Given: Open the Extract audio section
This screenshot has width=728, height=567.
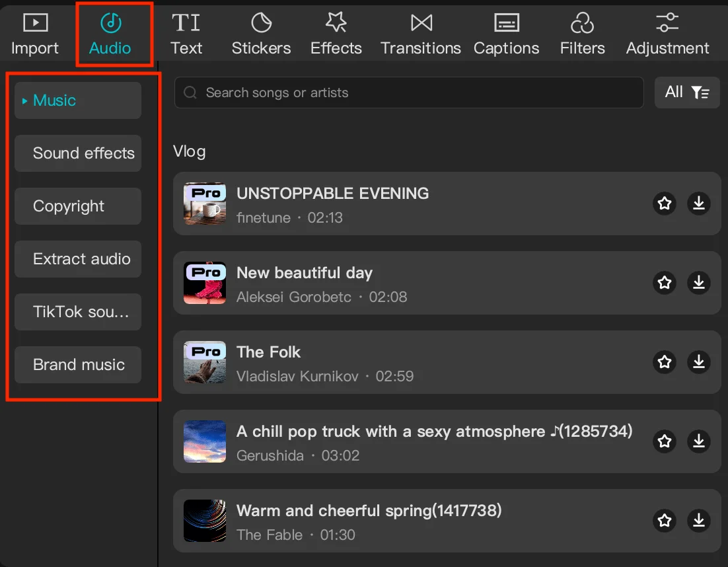Looking at the screenshot, I should (x=78, y=259).
